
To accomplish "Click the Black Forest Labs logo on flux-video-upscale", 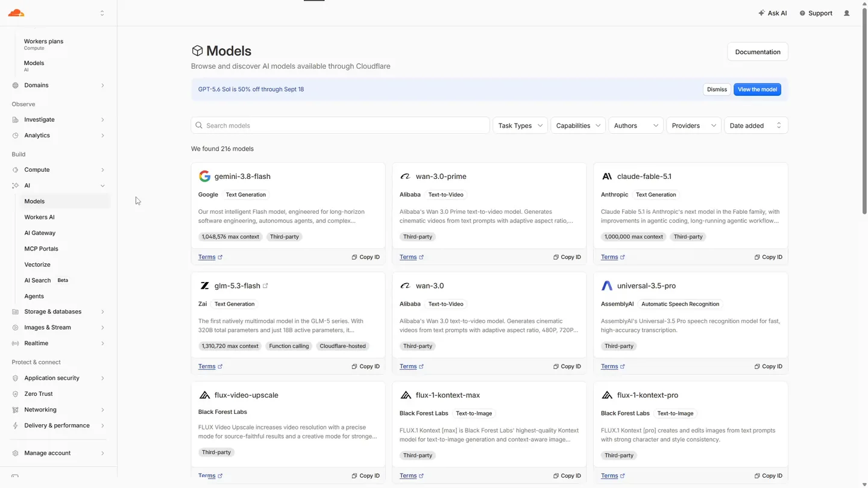I will [x=204, y=395].
